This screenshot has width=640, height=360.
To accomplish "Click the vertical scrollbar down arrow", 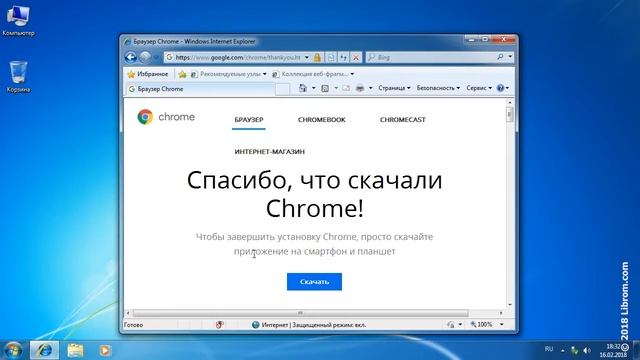I will point(509,305).
